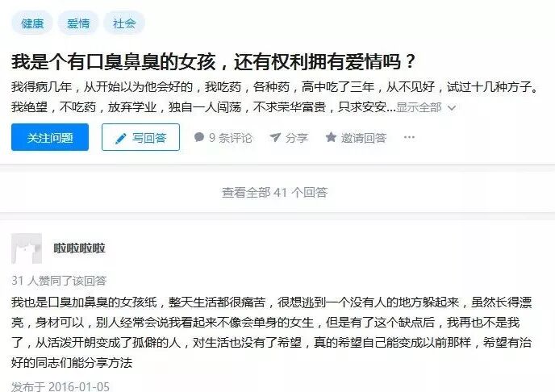
Task: View all 41 answers link
Action: coord(274,192)
